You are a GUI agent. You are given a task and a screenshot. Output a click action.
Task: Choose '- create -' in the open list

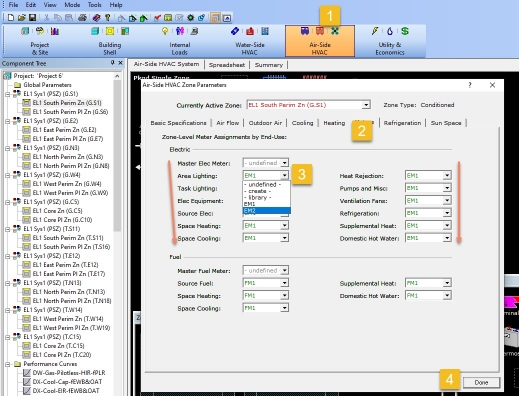[x=266, y=191]
